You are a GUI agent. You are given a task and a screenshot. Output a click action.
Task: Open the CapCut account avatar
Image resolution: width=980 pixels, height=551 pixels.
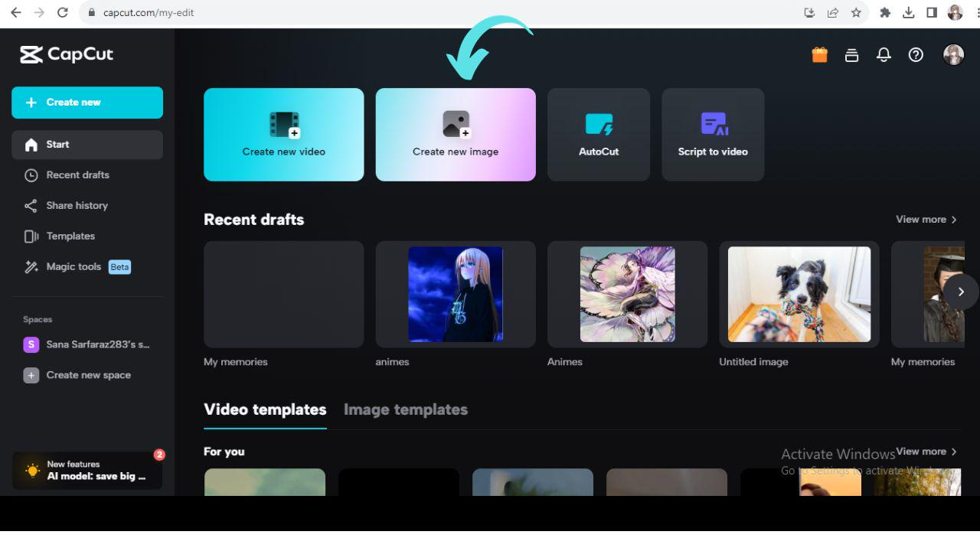953,54
